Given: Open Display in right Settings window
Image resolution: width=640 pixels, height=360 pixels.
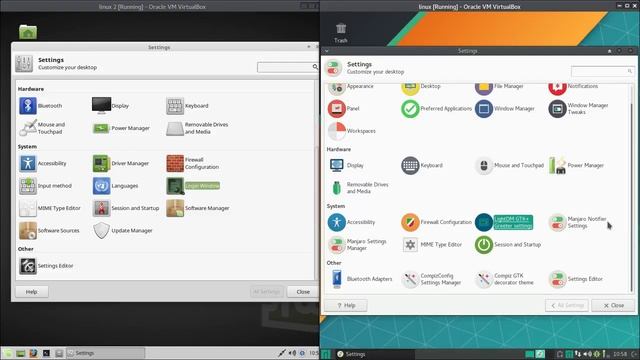Looking at the screenshot, I should pyautogui.click(x=346, y=165).
